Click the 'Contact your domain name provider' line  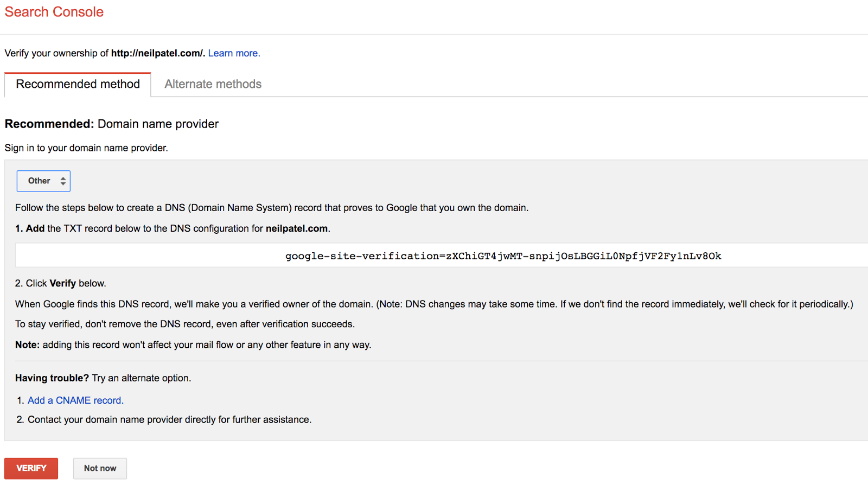tap(169, 420)
